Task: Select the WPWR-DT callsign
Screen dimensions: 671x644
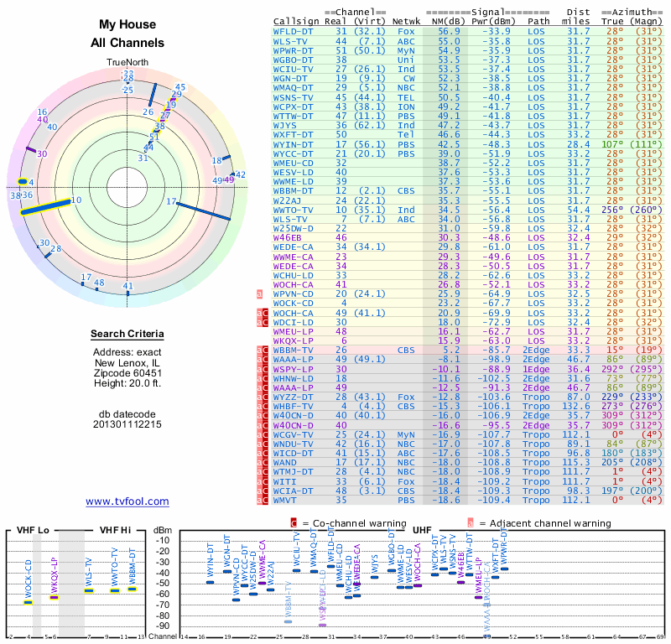Action: click(293, 50)
